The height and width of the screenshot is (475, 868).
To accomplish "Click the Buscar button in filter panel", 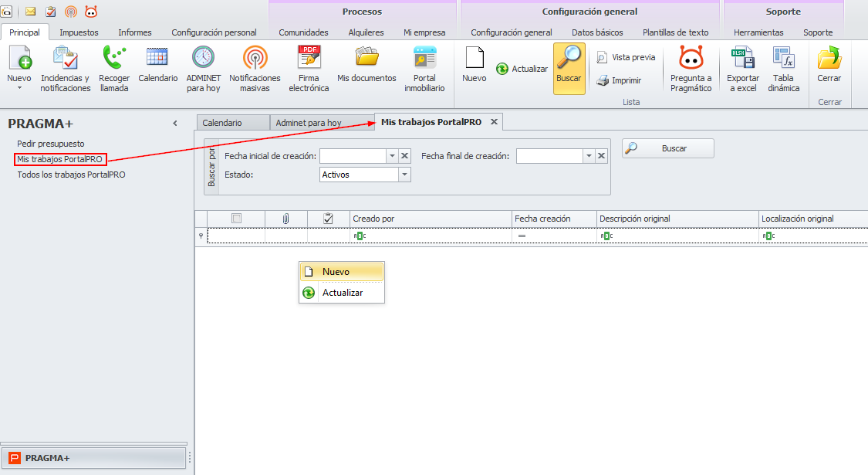I will click(668, 148).
